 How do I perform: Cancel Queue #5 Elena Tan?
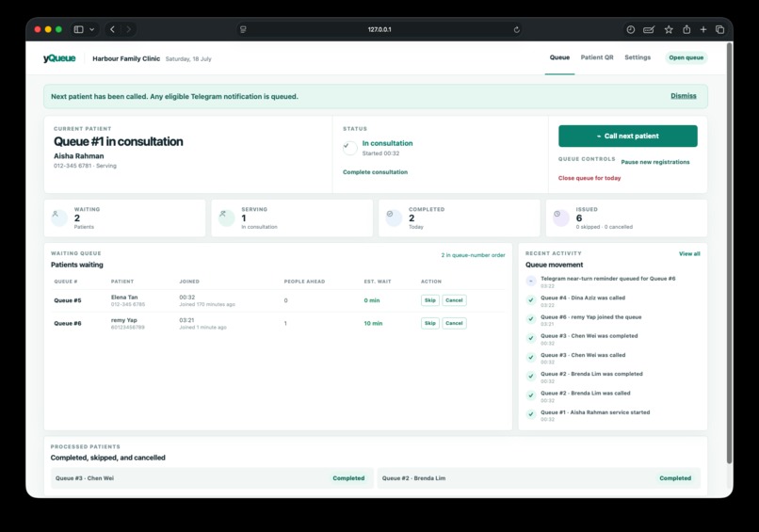454,300
